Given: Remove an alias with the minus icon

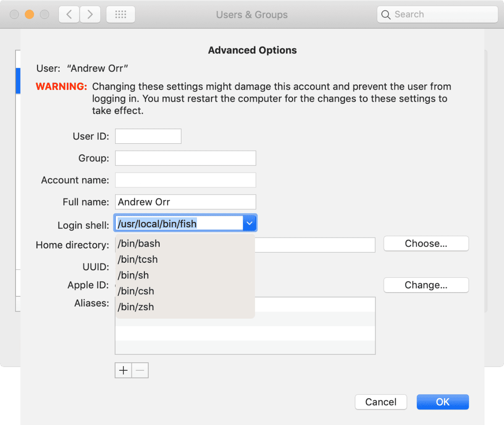Looking at the screenshot, I should click(x=140, y=370).
